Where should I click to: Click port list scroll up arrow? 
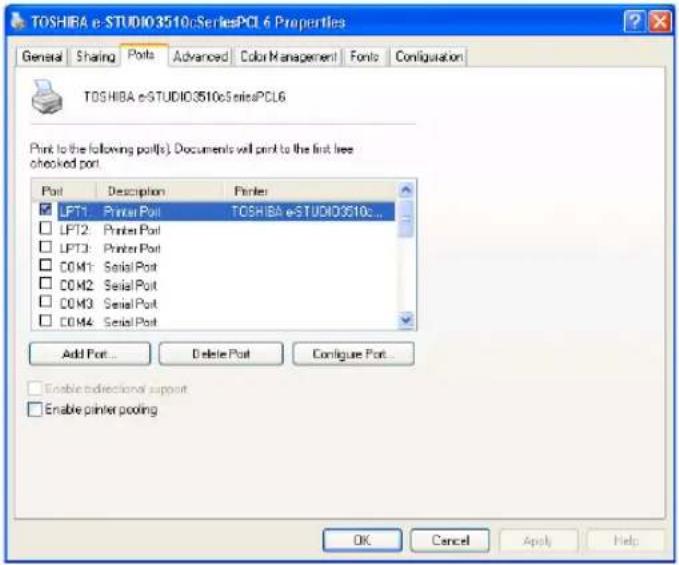point(406,190)
